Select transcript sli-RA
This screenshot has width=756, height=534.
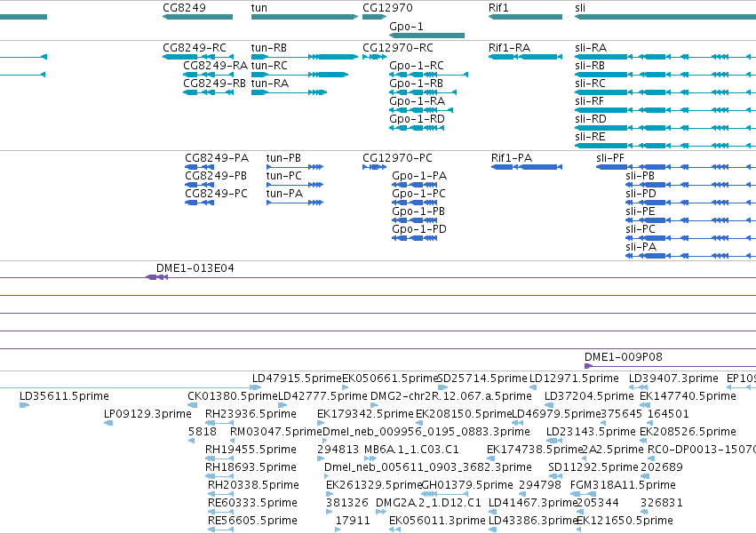point(665,57)
